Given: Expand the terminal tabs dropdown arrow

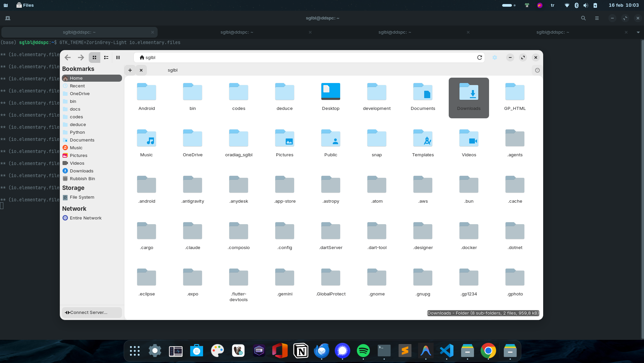Looking at the screenshot, I should (x=638, y=32).
